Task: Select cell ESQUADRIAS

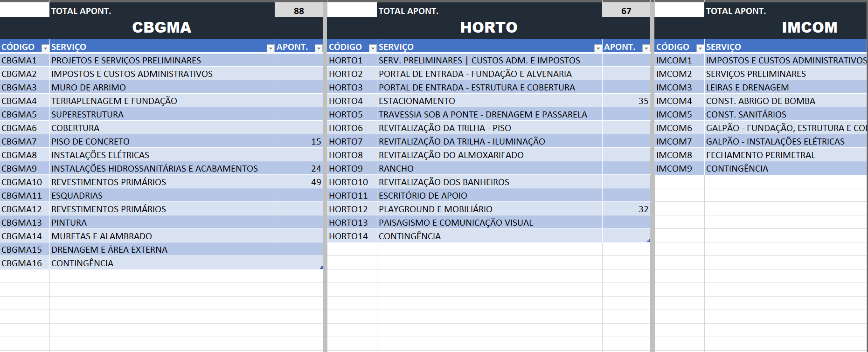Action: [x=162, y=195]
